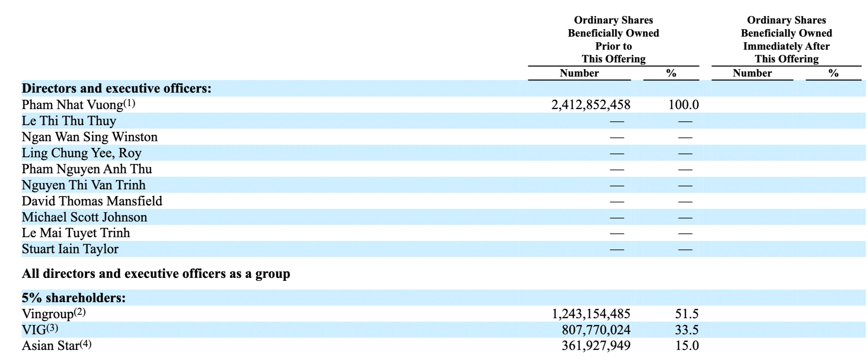Image resolution: width=868 pixels, height=363 pixels.
Task: Click the 51.5 percentage for Vingroup
Action: click(687, 314)
